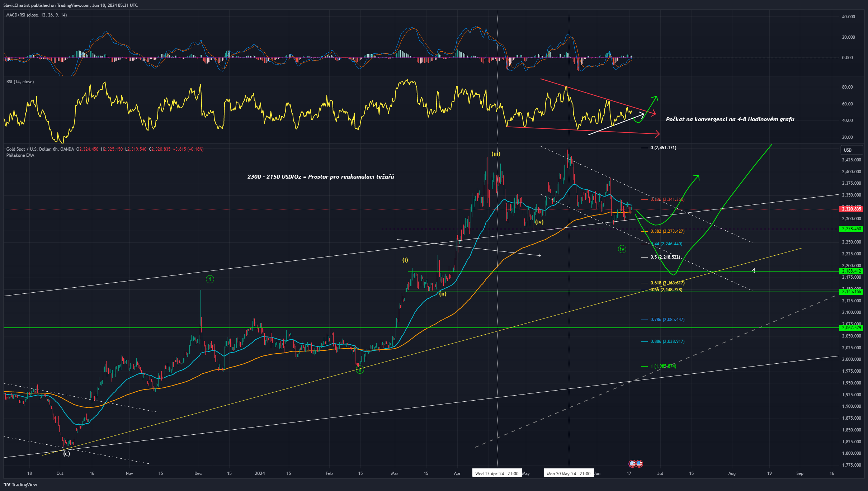Click the green price label 2,145.166
Screen dimensions: 868x491
pyautogui.click(x=851, y=292)
